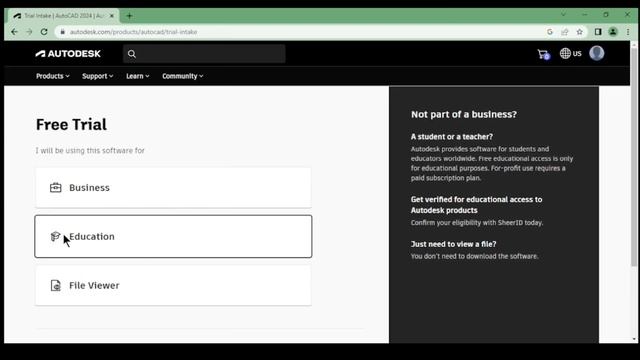The image size is (640, 360).
Task: Bookmark this page with star icon
Action: [x=580, y=32]
